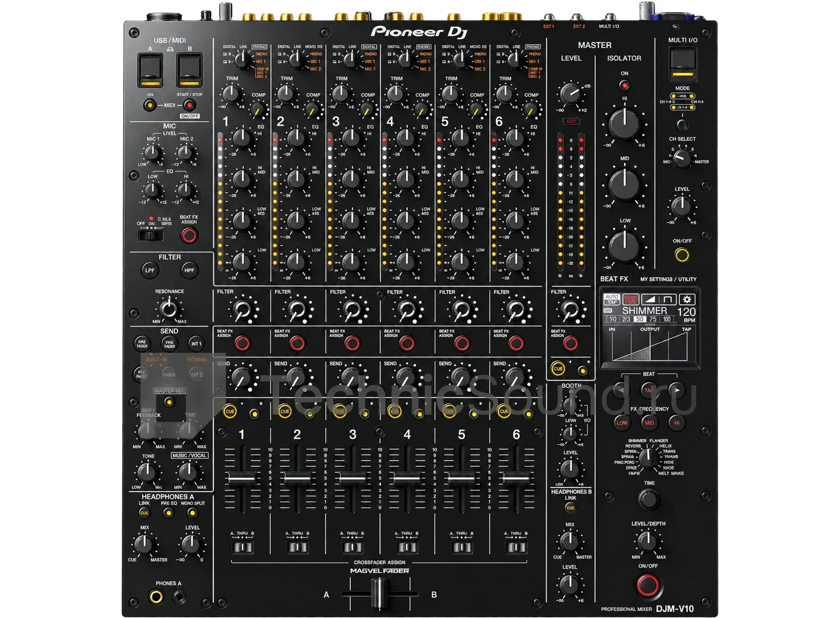Hit the red TAP button under BEAT

(x=649, y=389)
